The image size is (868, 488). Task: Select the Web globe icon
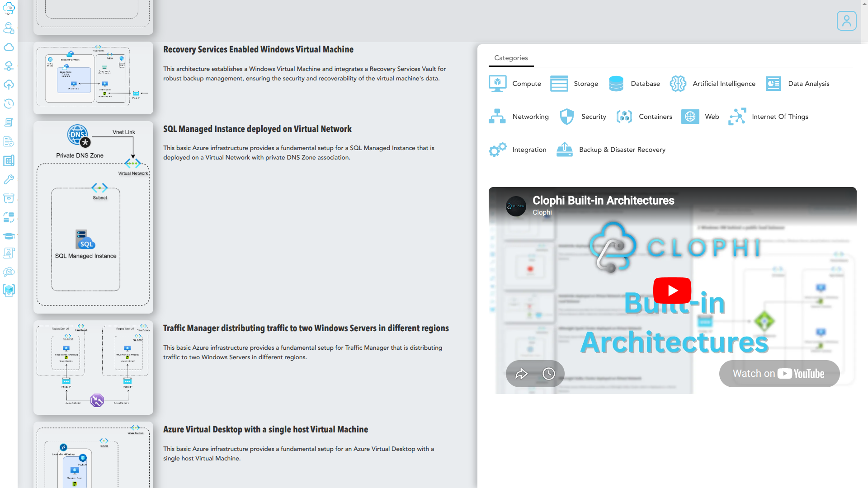(x=690, y=117)
